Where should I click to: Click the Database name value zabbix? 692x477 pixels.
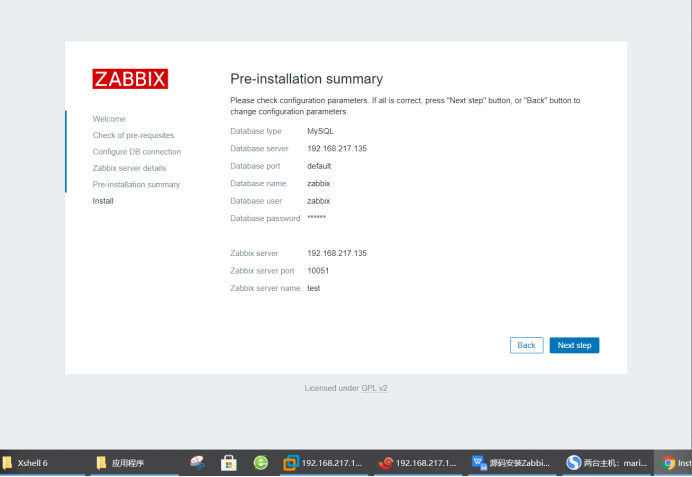click(x=319, y=184)
